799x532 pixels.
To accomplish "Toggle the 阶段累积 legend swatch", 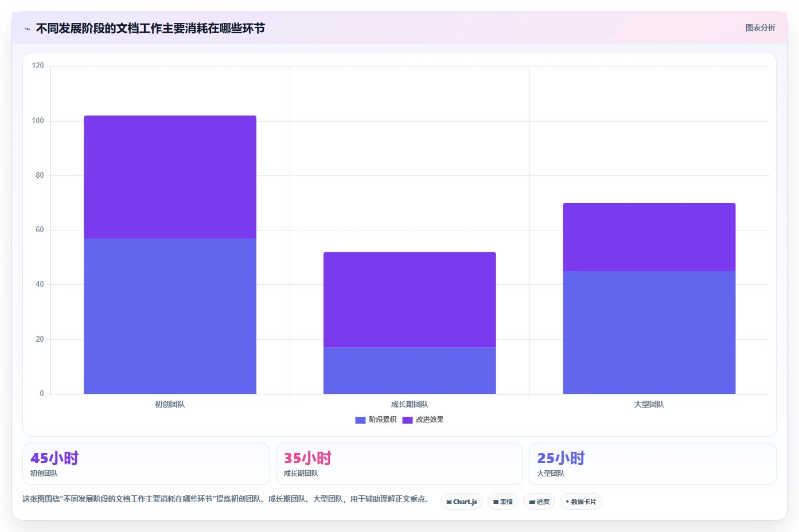I will (360, 420).
